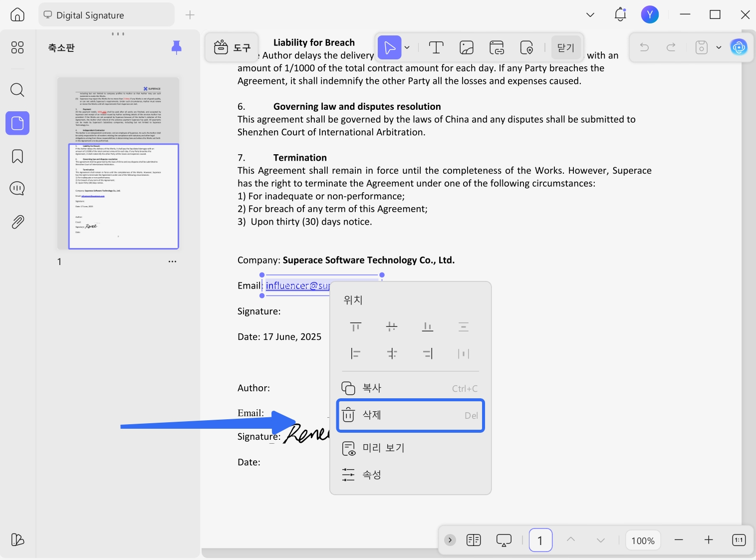The width and height of the screenshot is (756, 560).
Task: Choose 속성 from context menu
Action: [410, 475]
